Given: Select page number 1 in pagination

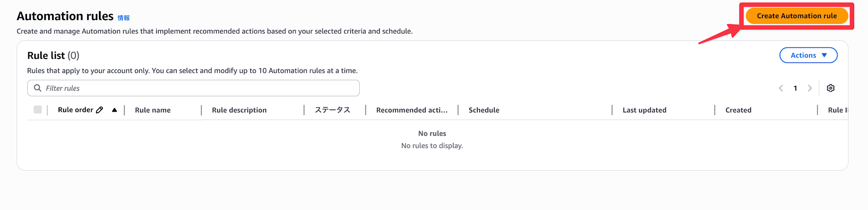Looking at the screenshot, I should (x=795, y=88).
